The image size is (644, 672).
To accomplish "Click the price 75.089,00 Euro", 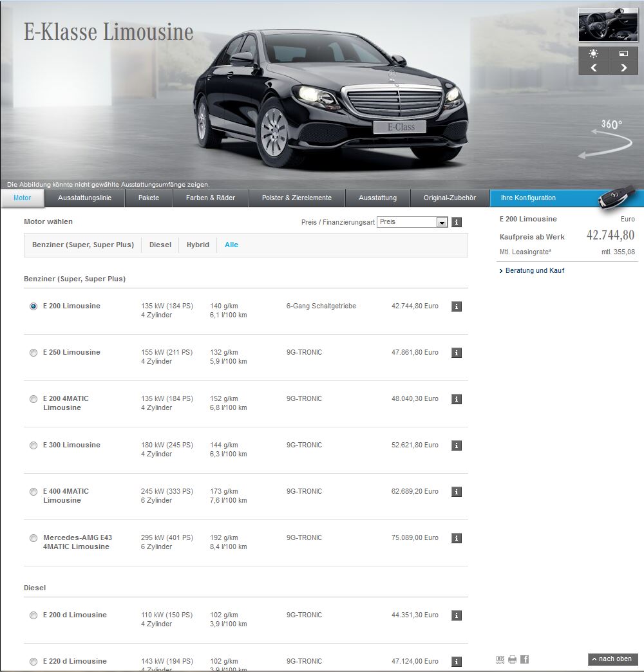I will click(x=415, y=537).
